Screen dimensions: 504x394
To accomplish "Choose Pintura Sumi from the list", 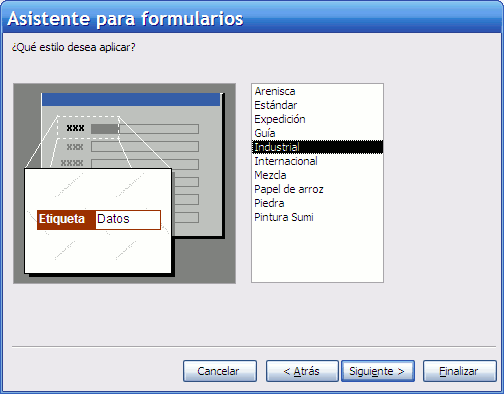I will pos(317,217).
